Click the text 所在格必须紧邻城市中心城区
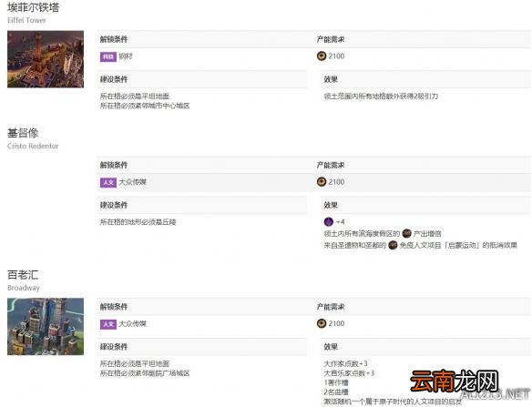This screenshot has height=407, width=532. [x=145, y=106]
